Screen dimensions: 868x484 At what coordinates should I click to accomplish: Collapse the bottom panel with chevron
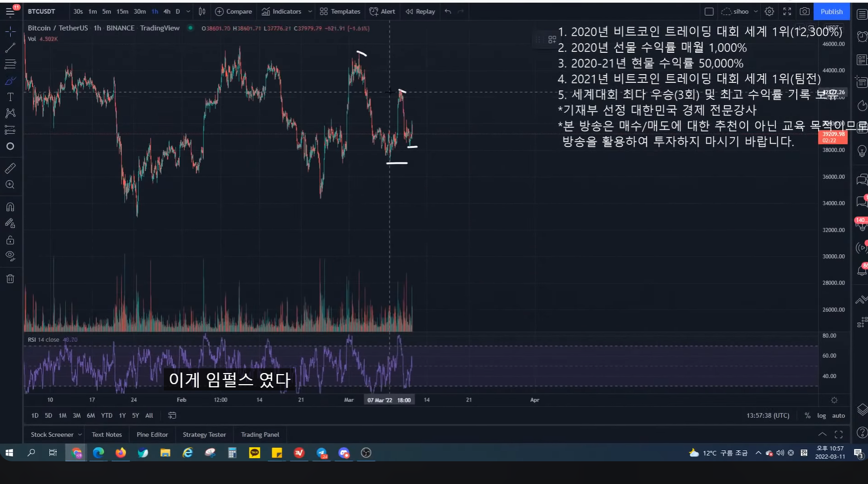click(823, 434)
